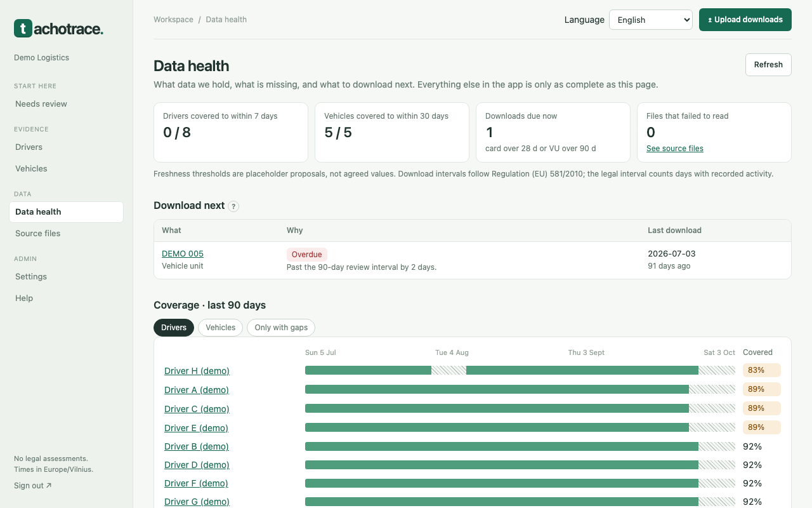Click the red Overdue badge

click(307, 255)
